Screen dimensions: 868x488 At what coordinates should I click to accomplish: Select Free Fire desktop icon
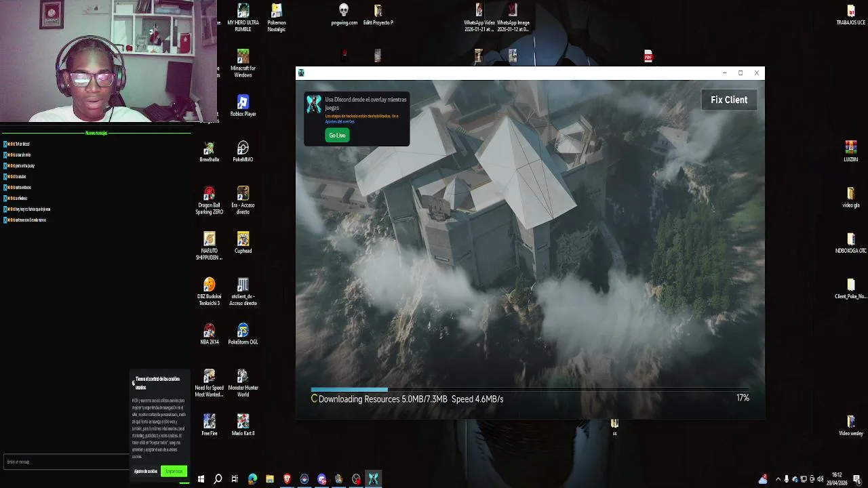point(209,425)
